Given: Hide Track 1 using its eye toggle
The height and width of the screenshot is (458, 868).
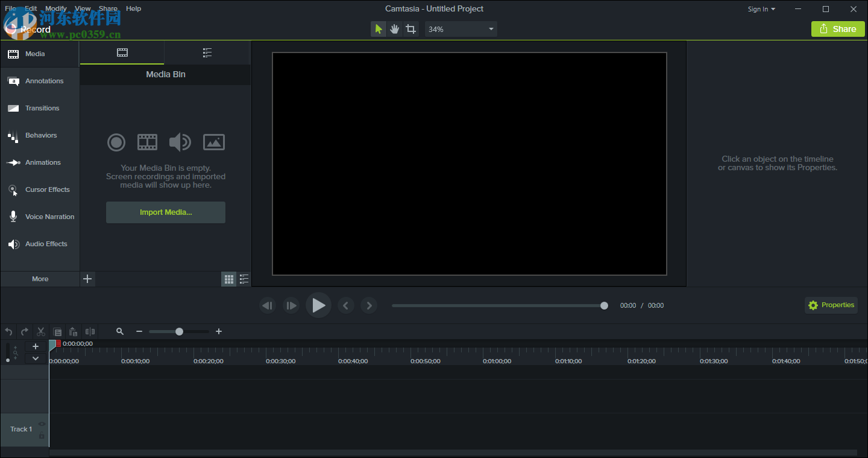Looking at the screenshot, I should point(41,424).
